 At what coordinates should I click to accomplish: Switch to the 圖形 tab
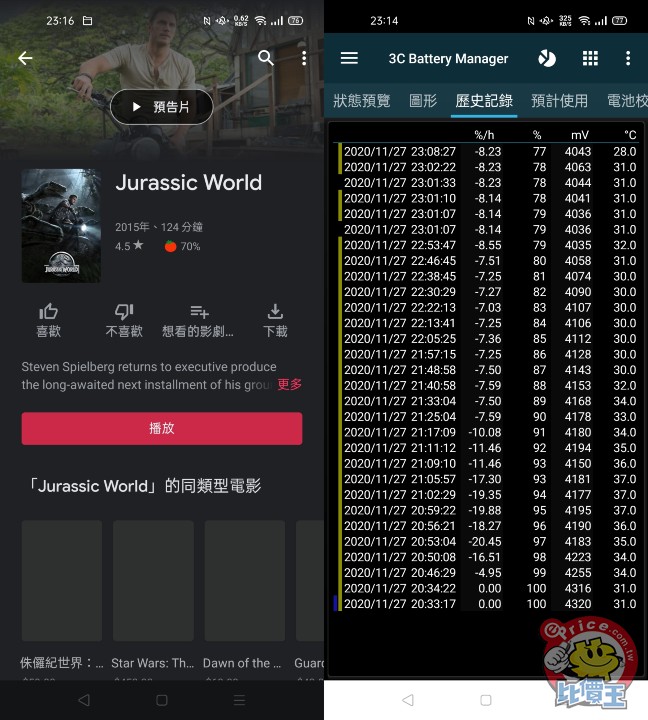(x=423, y=100)
